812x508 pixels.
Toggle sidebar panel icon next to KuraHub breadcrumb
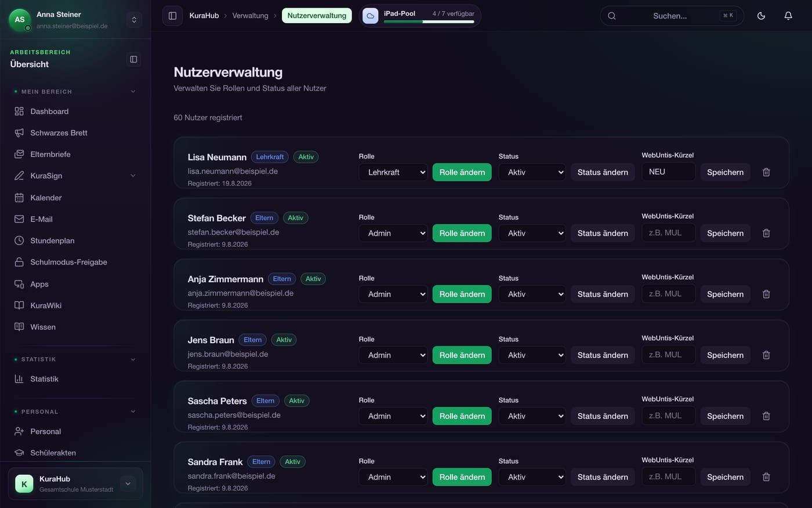(x=172, y=16)
